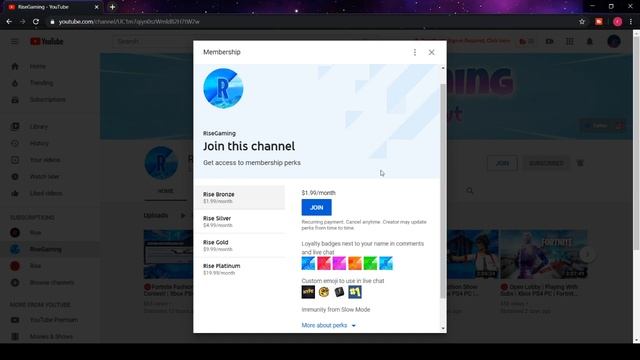Click the red loyalty badge
The width and height of the screenshot is (640, 360).
tap(324, 263)
